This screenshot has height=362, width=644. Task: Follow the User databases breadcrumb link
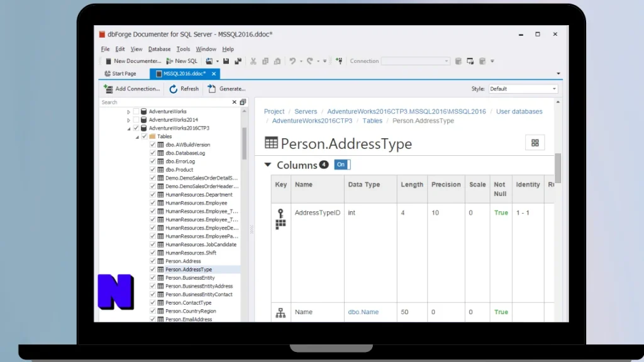[519, 112]
